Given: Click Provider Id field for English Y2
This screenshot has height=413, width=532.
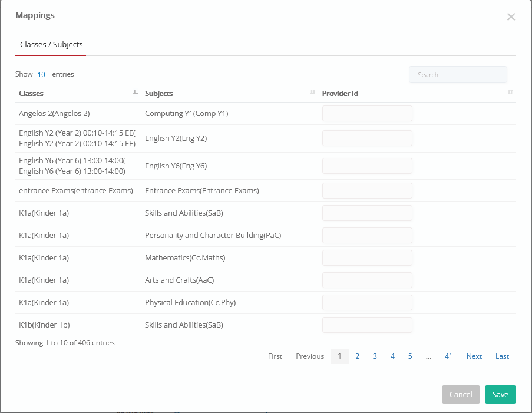Looking at the screenshot, I should [x=367, y=138].
